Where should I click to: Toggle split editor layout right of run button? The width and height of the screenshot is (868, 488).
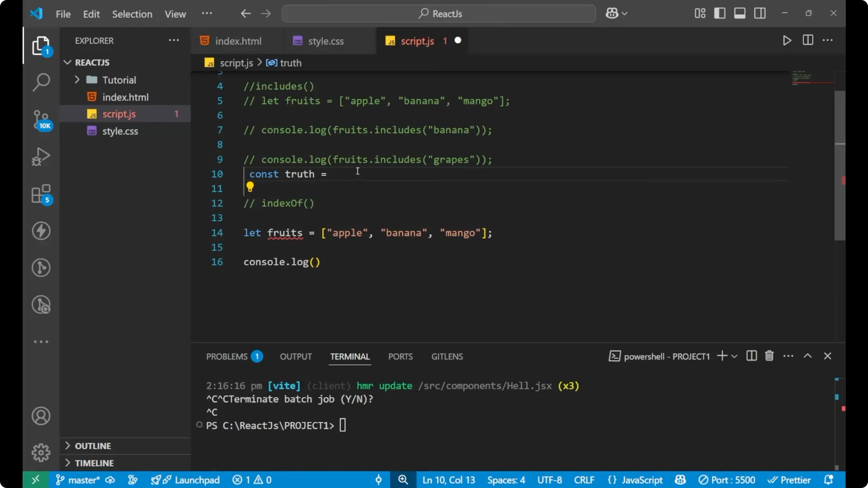pos(807,40)
